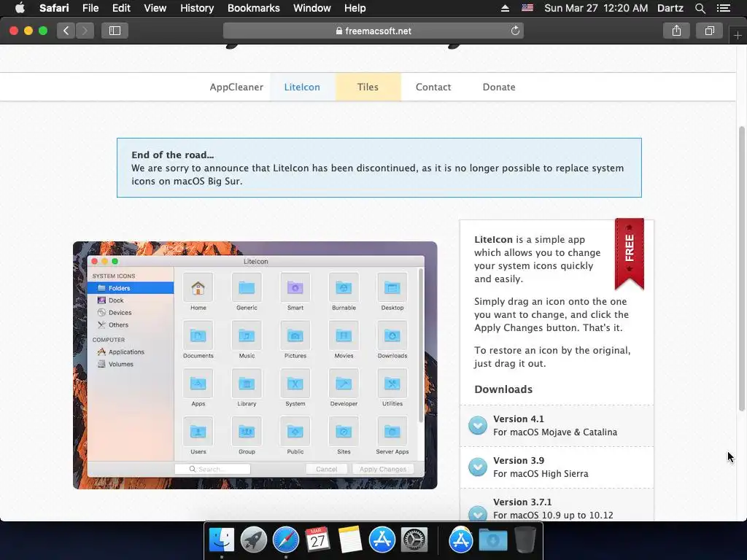Open Notes icon in the Dock
The image size is (747, 560).
(x=350, y=540)
